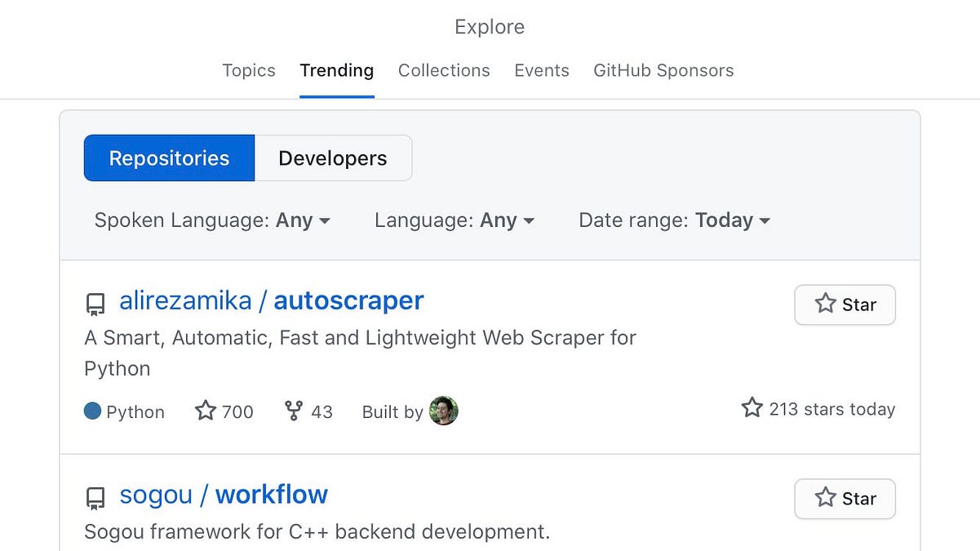Viewport: 980px width, 551px height.
Task: Star the autoscraper repository
Action: (x=845, y=304)
